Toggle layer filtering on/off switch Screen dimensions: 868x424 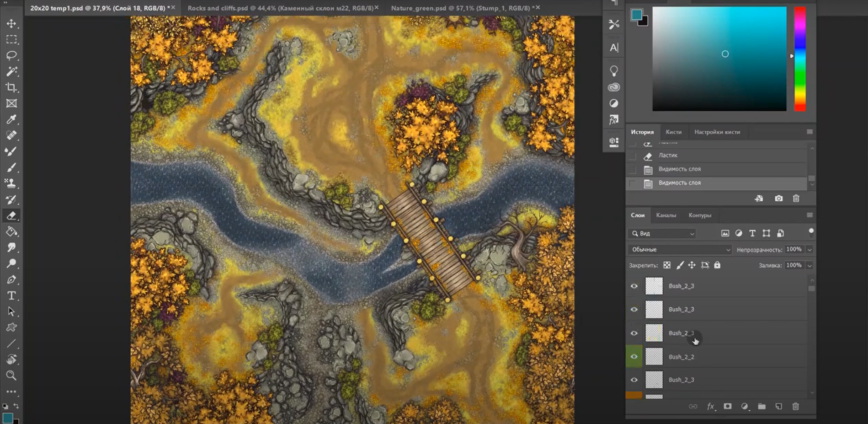[x=811, y=232]
